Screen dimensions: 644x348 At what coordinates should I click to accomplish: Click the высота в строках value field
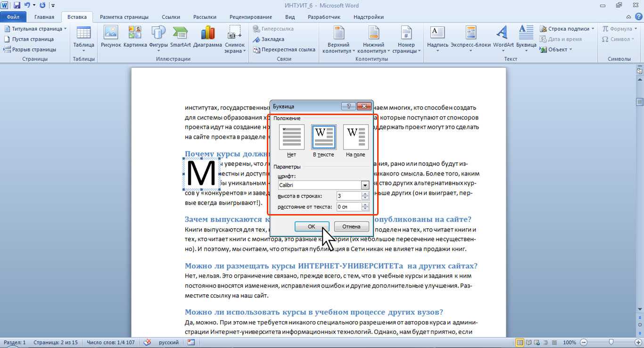click(349, 196)
